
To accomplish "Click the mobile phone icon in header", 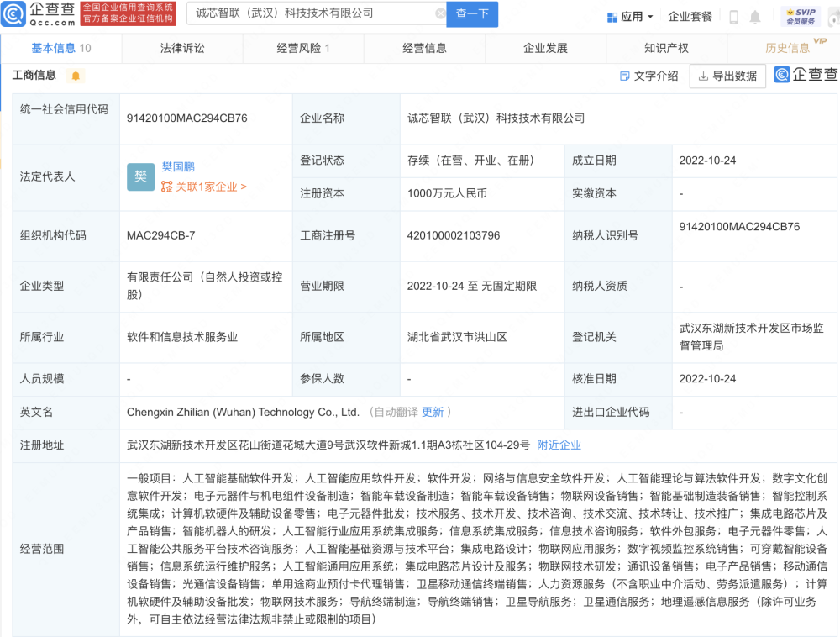I will 733,17.
